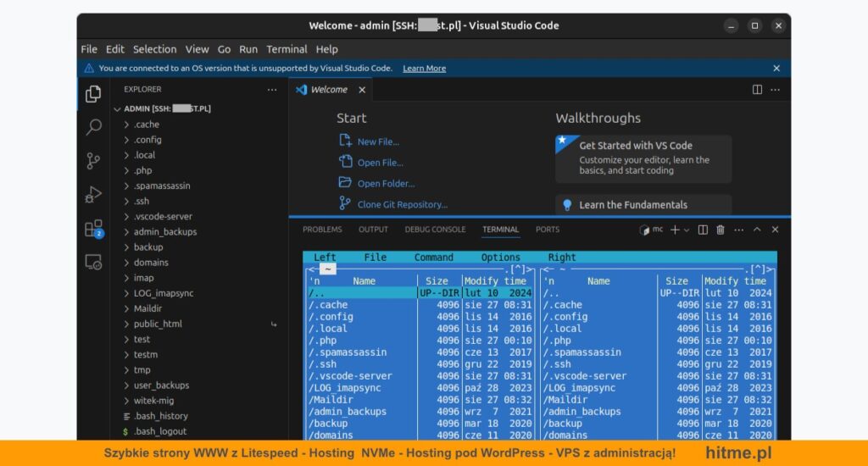Image resolution: width=868 pixels, height=466 pixels.
Task: Kill the terminal with trash icon
Action: click(721, 230)
